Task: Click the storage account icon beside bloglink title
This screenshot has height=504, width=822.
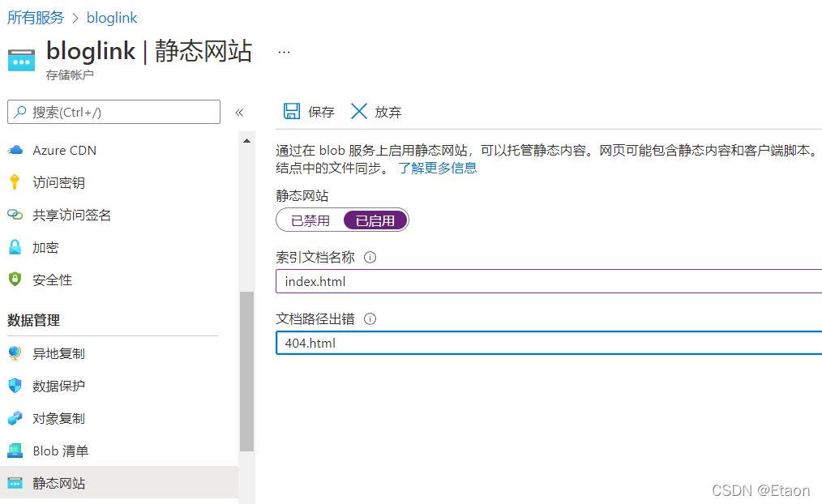Action: [22, 60]
